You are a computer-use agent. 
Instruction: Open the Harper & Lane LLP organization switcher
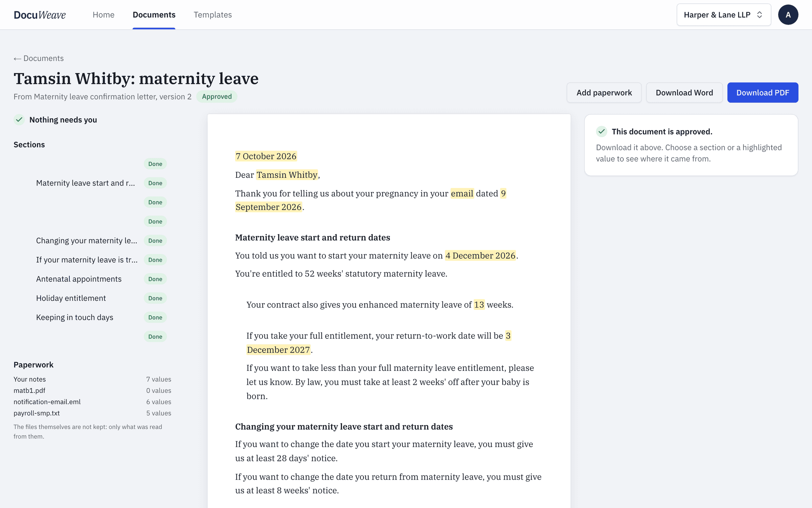coord(724,15)
